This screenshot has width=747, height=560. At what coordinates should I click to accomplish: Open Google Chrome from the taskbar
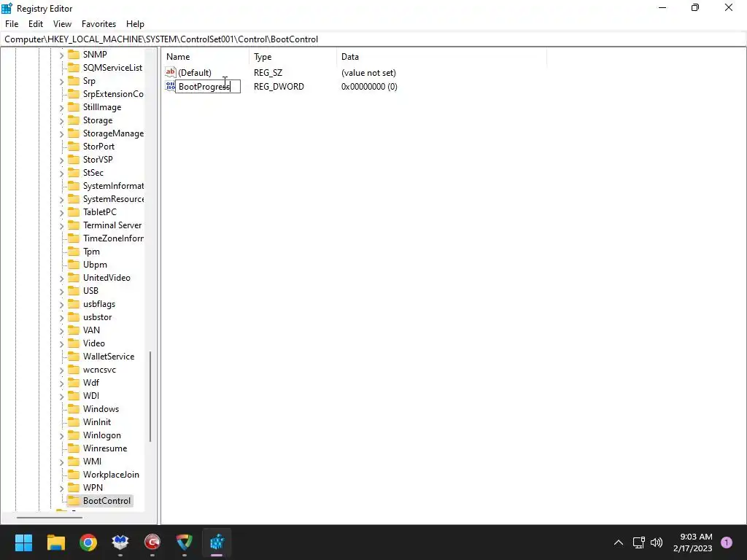click(x=88, y=542)
